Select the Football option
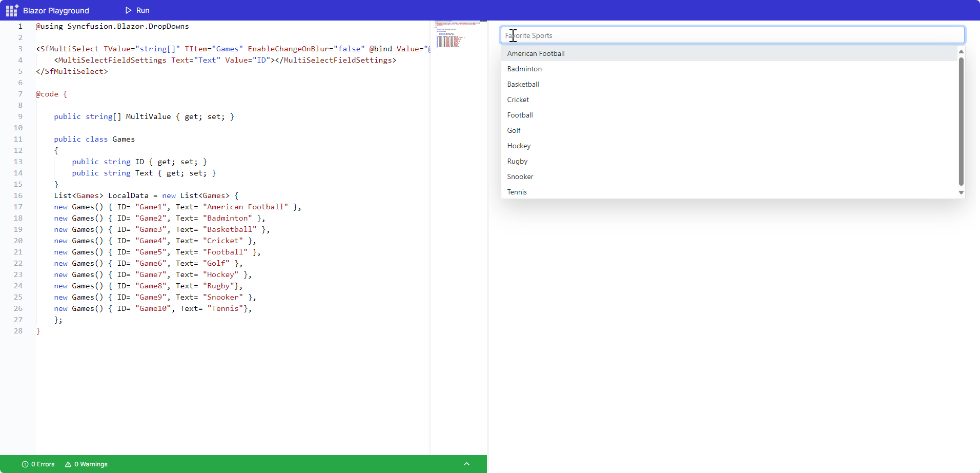Screen dimensions: 980x473 [x=520, y=115]
